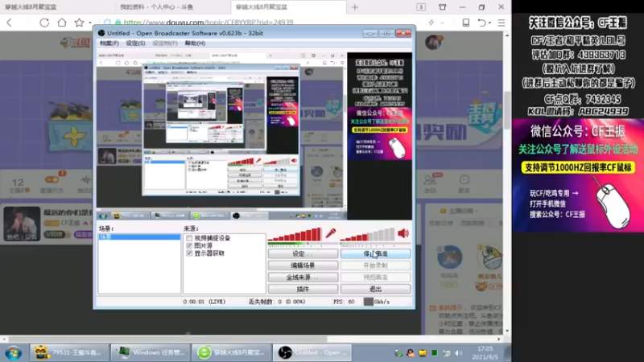Click the 开始录制 button
This screenshot has height=362, width=644.
point(375,265)
